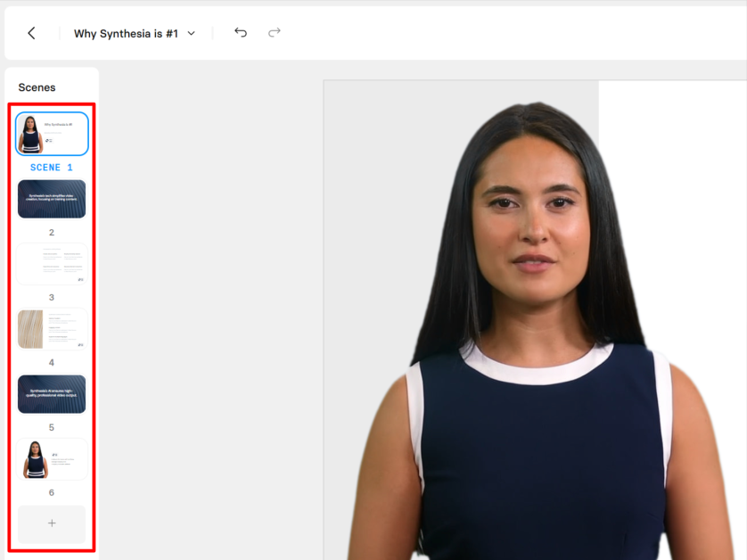Screen dimensions: 747x560
Task: Click the number 6 scene label
Action: coord(52,493)
